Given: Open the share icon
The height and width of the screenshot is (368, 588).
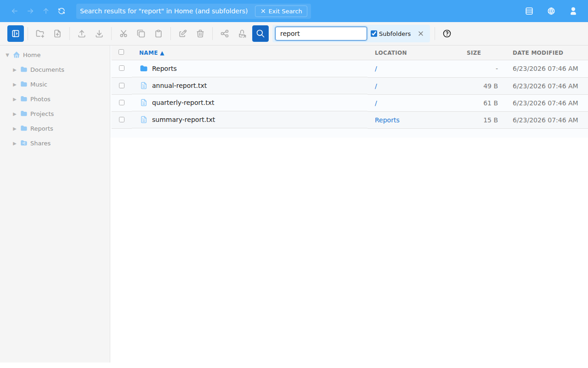Looking at the screenshot, I should coord(225,34).
